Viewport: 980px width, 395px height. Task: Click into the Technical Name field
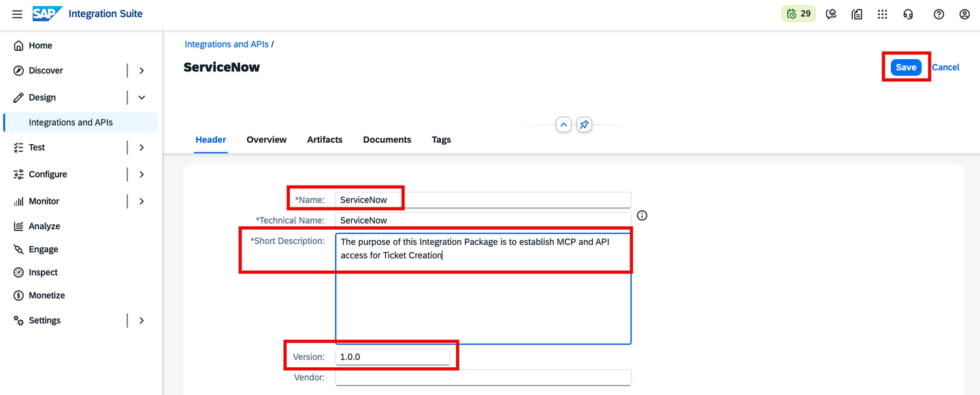tap(483, 220)
